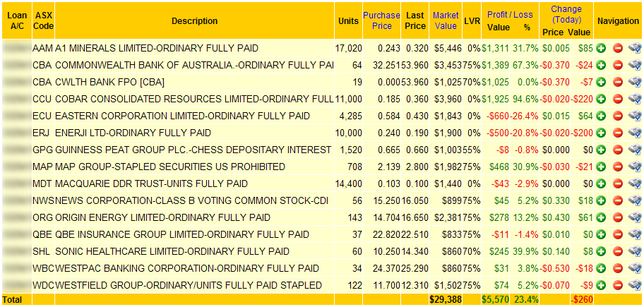The width and height of the screenshot is (644, 307).
Task: Click the Purchase Price column header link
Action: coord(381,20)
